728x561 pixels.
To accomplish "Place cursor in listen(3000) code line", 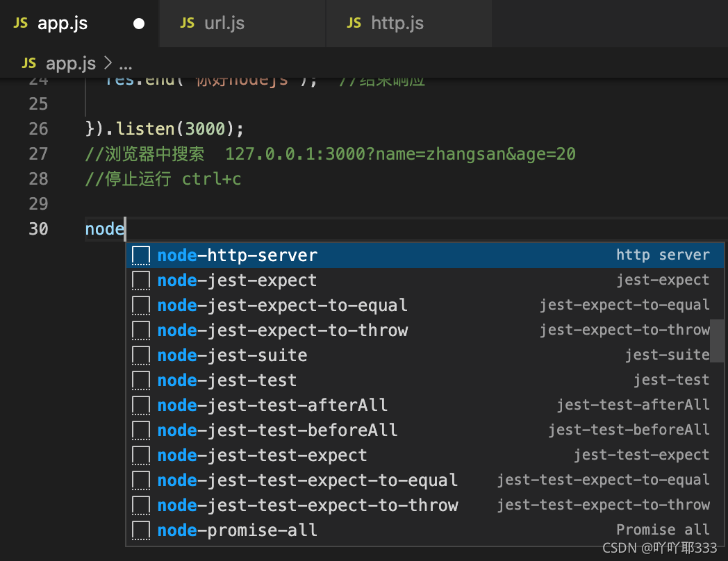I will (x=165, y=128).
